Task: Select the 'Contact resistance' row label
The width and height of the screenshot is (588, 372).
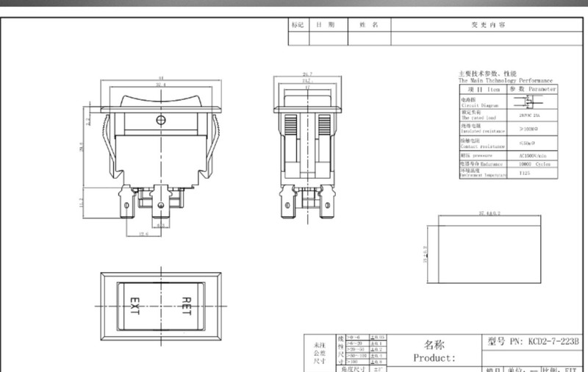Action: pyautogui.click(x=483, y=146)
